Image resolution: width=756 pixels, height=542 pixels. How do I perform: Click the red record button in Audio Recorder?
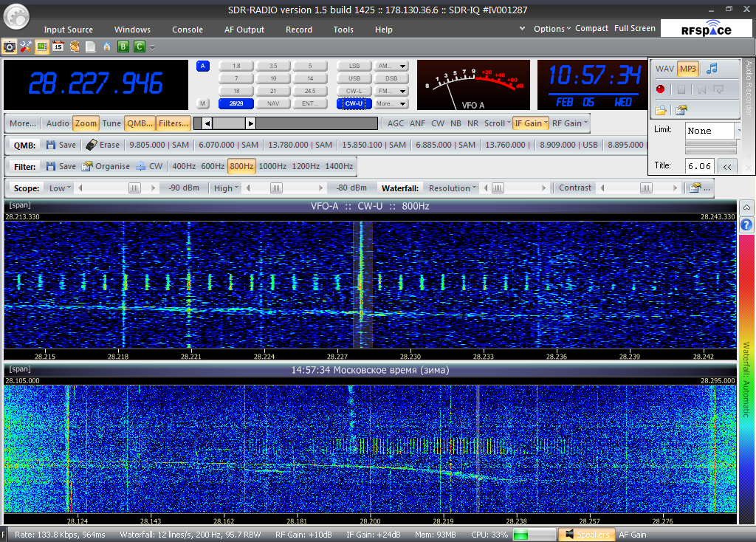(660, 89)
